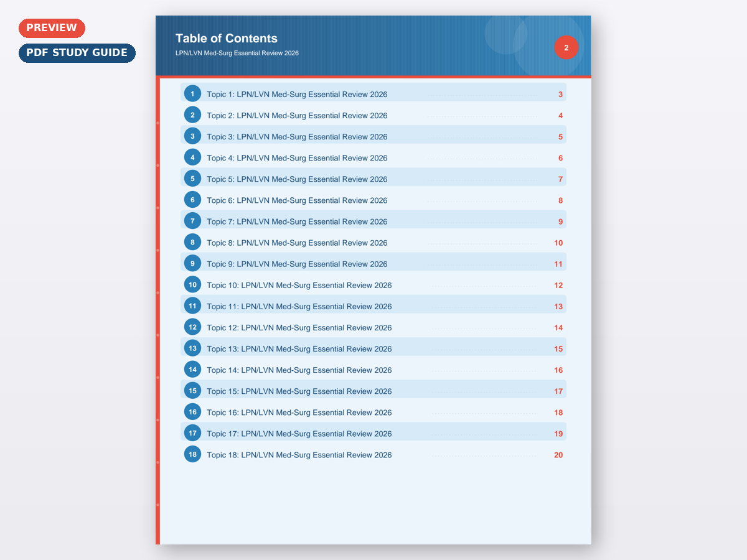Click the Table of Contents heading
The width and height of the screenshot is (747, 560).
(x=227, y=39)
